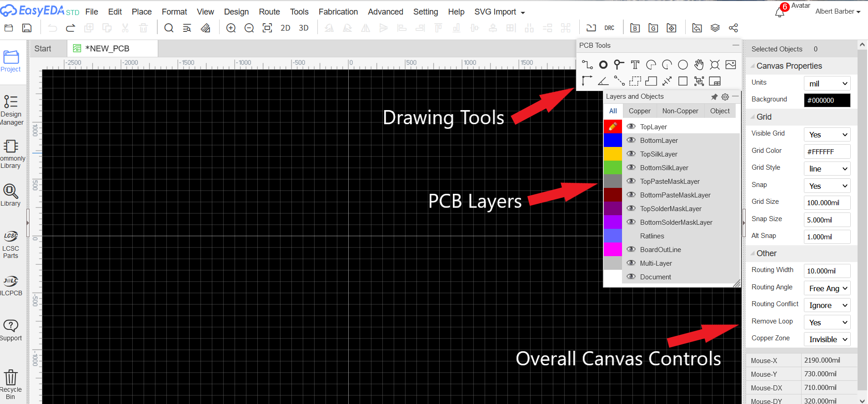
Task: Open the Gerber generate icon (G)
Action: (x=653, y=28)
